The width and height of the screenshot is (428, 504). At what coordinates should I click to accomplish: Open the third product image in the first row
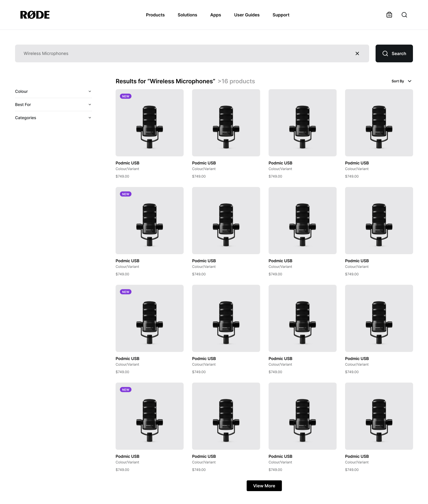(x=302, y=123)
